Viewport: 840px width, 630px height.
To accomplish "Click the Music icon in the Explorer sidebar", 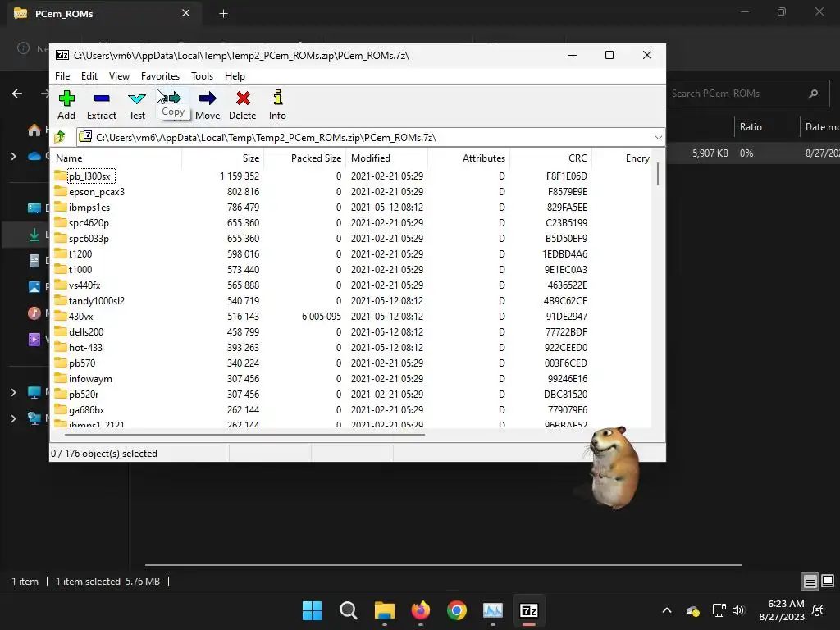I will pyautogui.click(x=34, y=313).
